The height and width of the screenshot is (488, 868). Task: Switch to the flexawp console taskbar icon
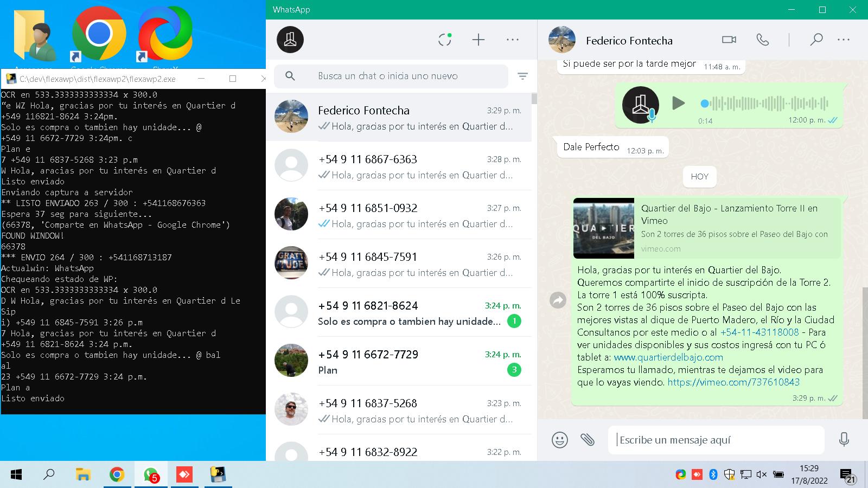coord(218,475)
